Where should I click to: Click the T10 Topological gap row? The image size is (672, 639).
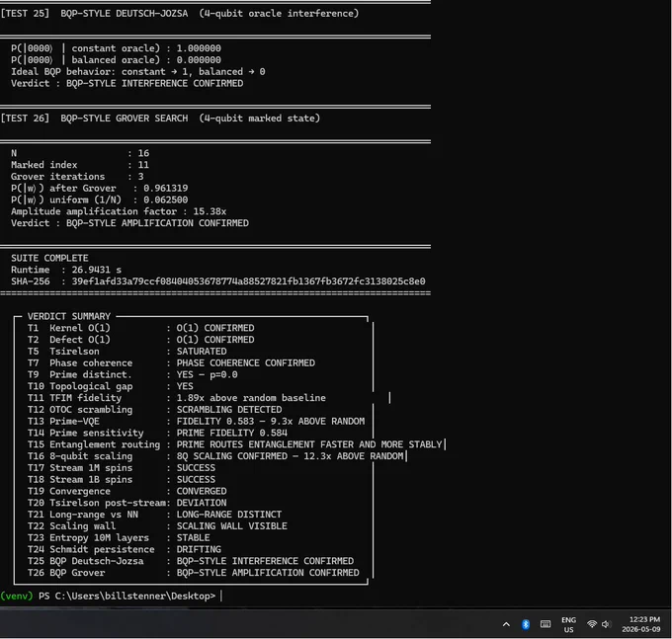click(x=111, y=386)
